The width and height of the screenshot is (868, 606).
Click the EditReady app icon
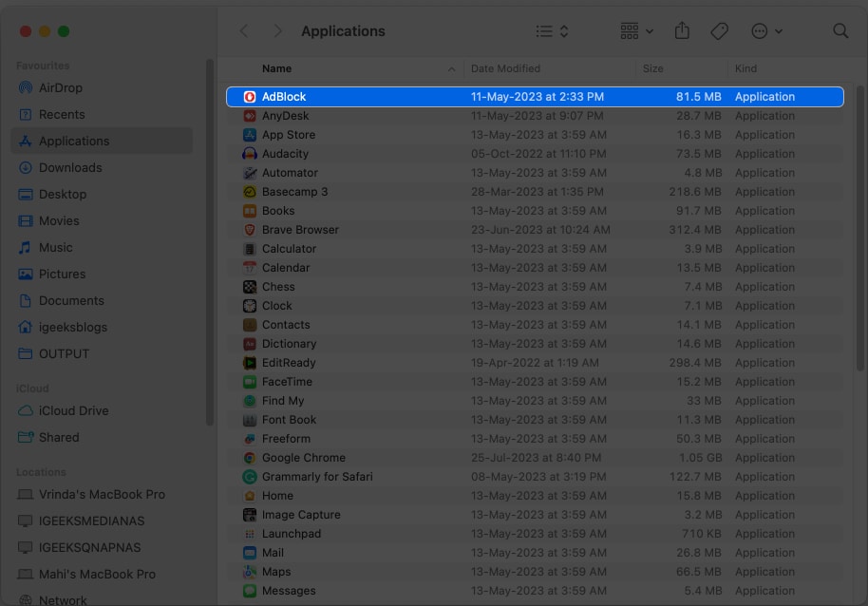[x=250, y=363]
